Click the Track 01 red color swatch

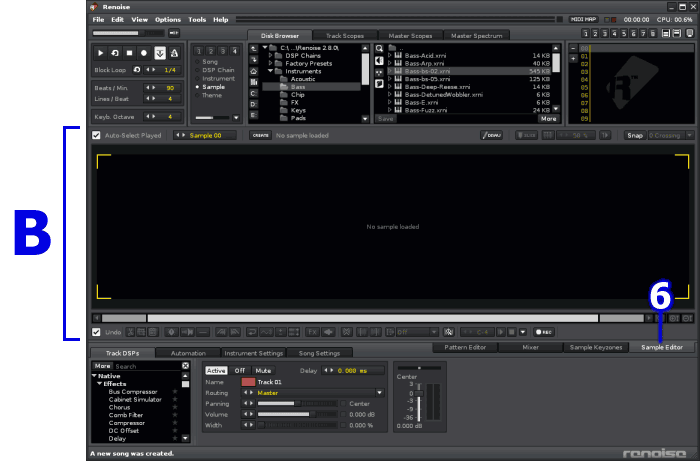tap(248, 382)
